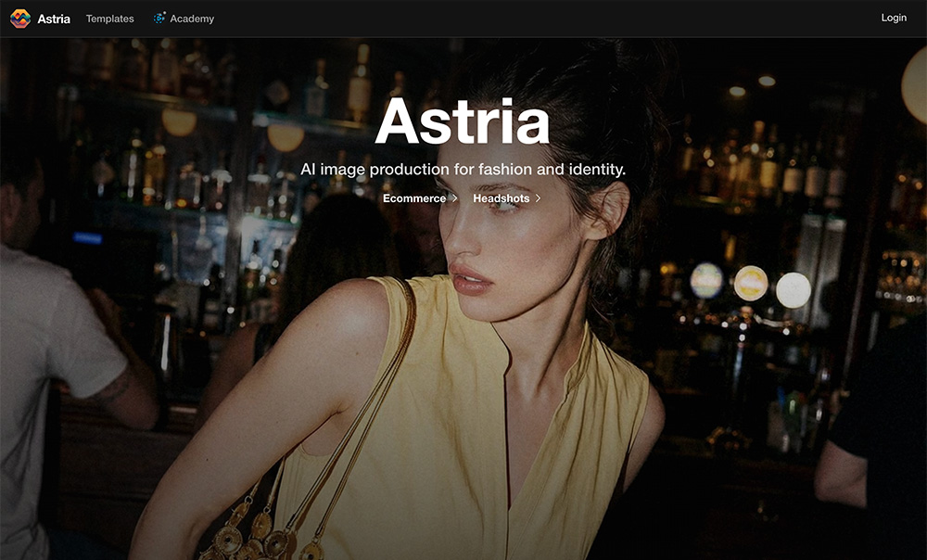This screenshot has height=560, width=927.
Task: Go to the Academy page
Action: click(192, 19)
